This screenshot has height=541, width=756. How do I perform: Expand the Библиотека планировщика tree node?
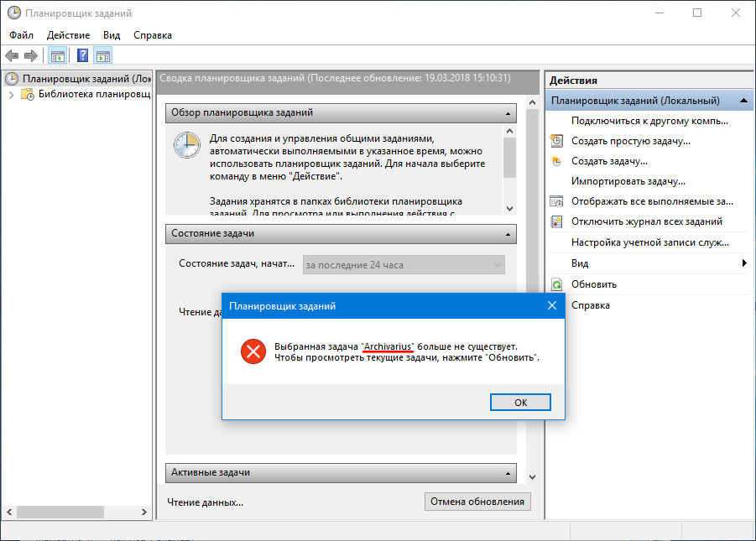pos(12,95)
